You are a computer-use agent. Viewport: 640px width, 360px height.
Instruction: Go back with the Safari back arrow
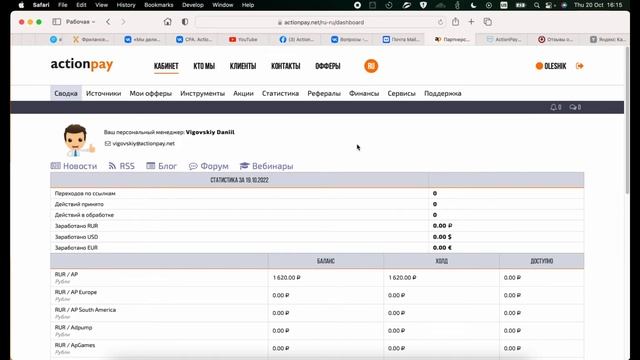pyautogui.click(x=108, y=22)
